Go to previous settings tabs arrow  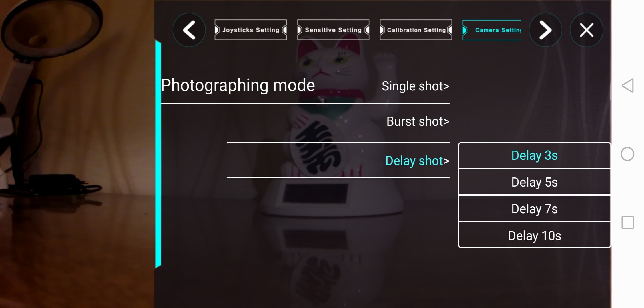(x=189, y=30)
